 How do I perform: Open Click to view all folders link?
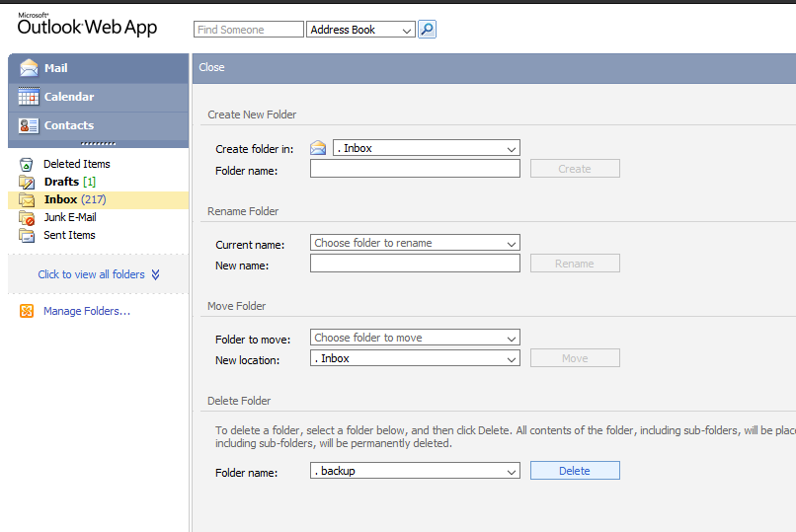[92, 274]
